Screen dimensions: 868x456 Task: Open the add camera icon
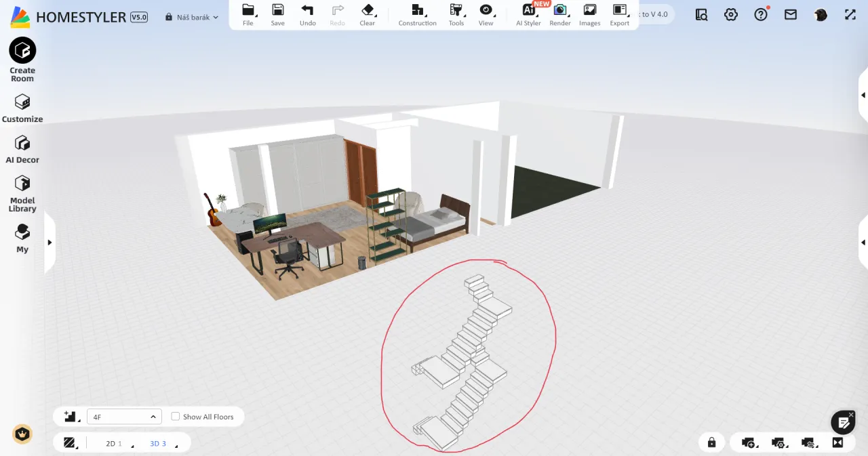point(749,442)
